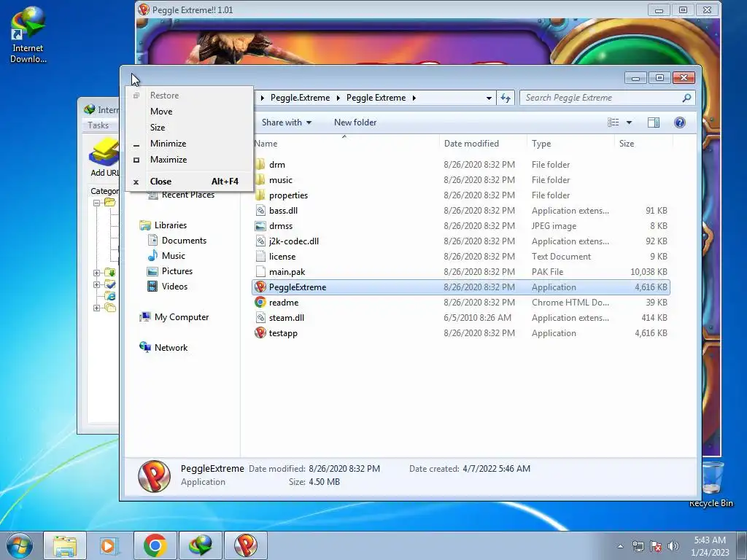This screenshot has height=560, width=747.
Task: Select the j2k-codec.dll file icon
Action: (x=260, y=241)
